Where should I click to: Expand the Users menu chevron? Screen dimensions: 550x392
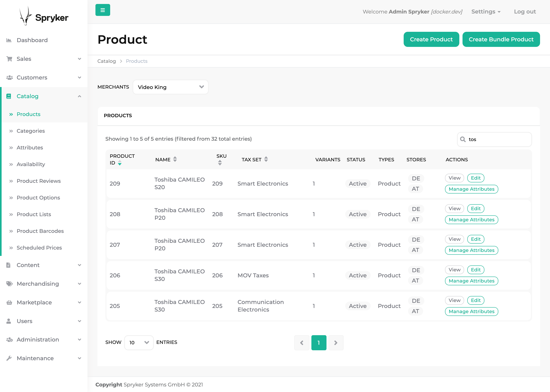coord(80,321)
